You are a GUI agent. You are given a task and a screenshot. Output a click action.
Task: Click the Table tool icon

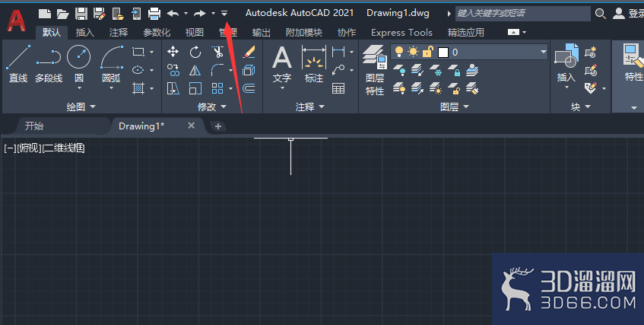click(338, 88)
